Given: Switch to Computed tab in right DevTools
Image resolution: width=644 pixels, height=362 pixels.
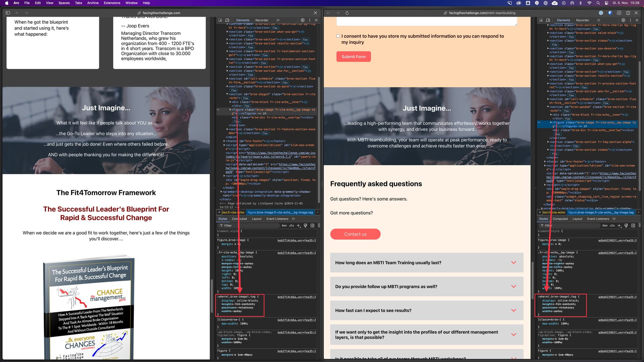Looking at the screenshot, I should (x=560, y=219).
